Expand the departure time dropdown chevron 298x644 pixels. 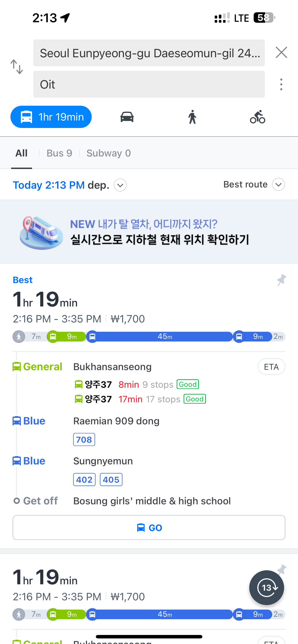(x=120, y=185)
